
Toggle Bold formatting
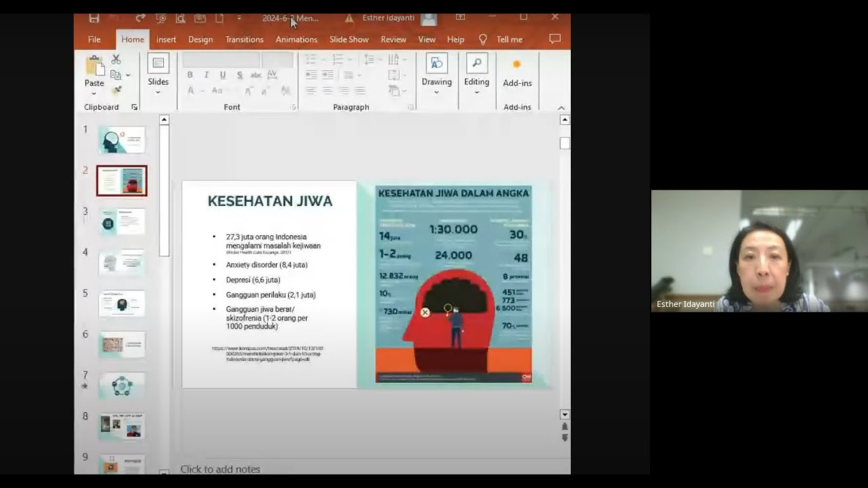[190, 75]
